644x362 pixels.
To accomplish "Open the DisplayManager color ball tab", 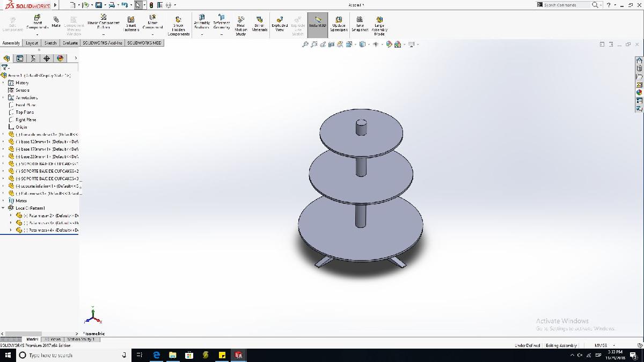I will (x=60, y=58).
